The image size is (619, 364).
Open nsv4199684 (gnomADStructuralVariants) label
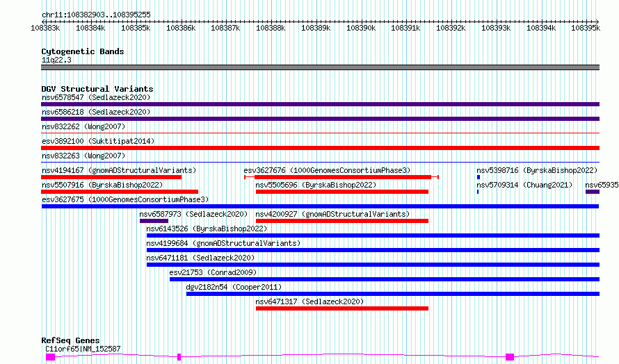pyautogui.click(x=223, y=243)
